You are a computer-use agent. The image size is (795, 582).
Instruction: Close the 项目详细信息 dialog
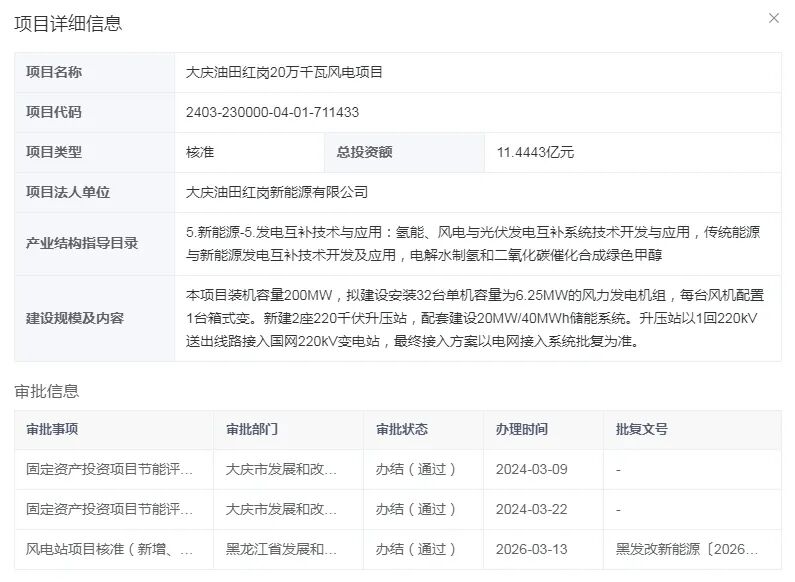[x=773, y=19]
